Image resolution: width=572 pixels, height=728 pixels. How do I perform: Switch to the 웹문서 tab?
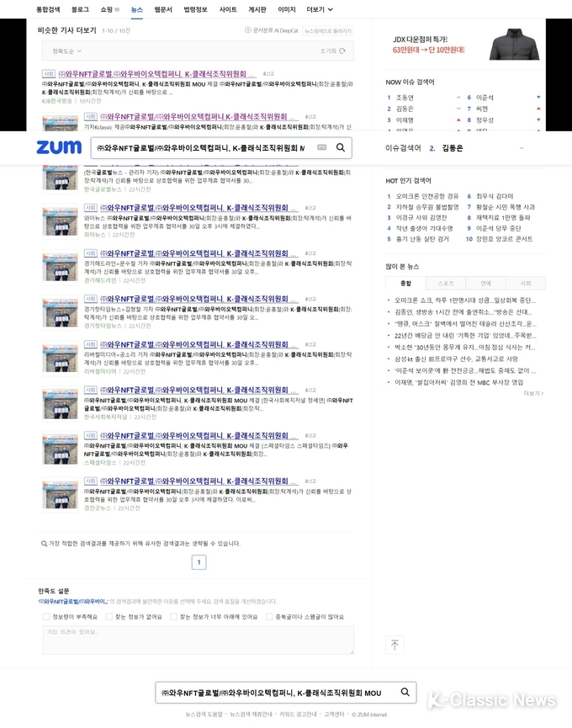point(163,9)
